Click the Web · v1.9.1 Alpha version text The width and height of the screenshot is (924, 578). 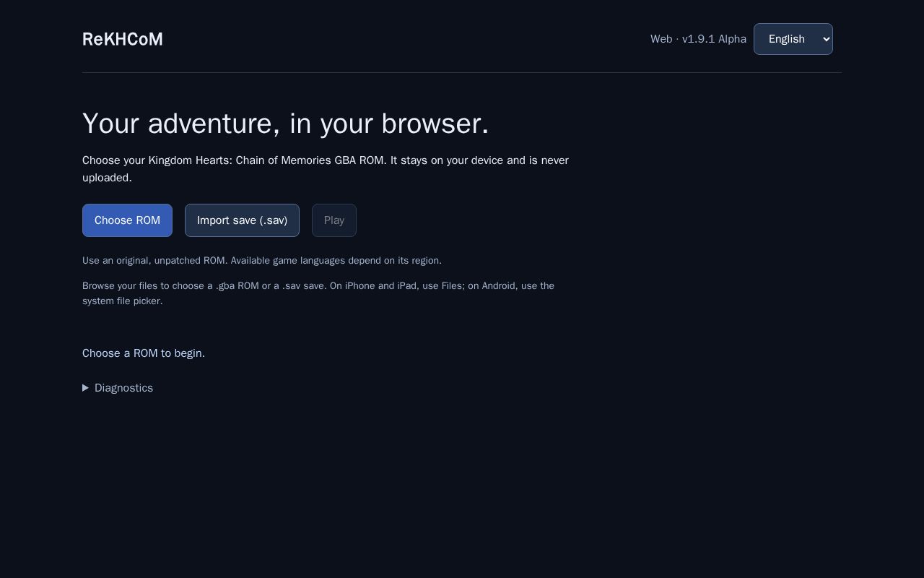(x=698, y=39)
